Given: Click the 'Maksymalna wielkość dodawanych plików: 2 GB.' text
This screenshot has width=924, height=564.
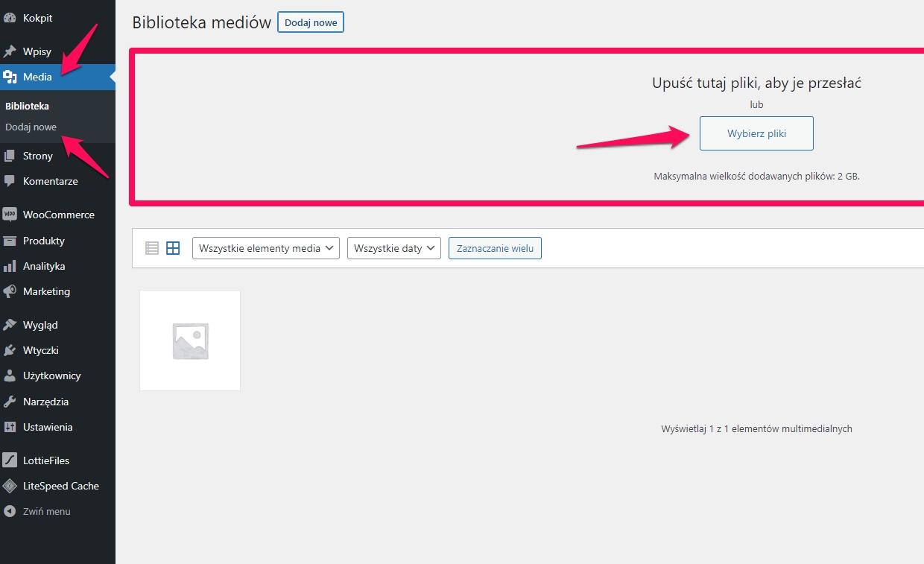Looking at the screenshot, I should tap(757, 177).
